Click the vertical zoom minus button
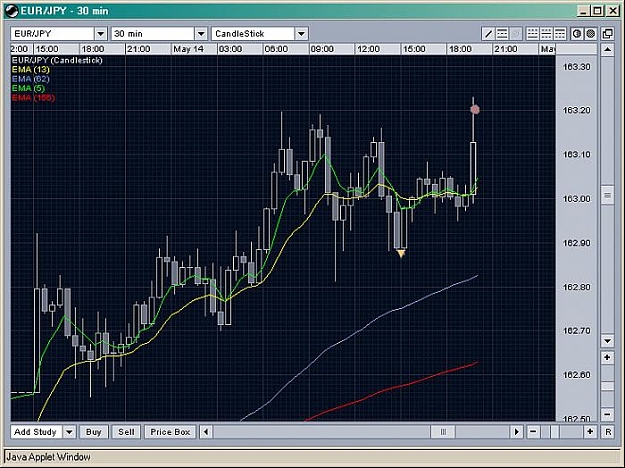Screen dimensions: 625x468 click(607, 414)
